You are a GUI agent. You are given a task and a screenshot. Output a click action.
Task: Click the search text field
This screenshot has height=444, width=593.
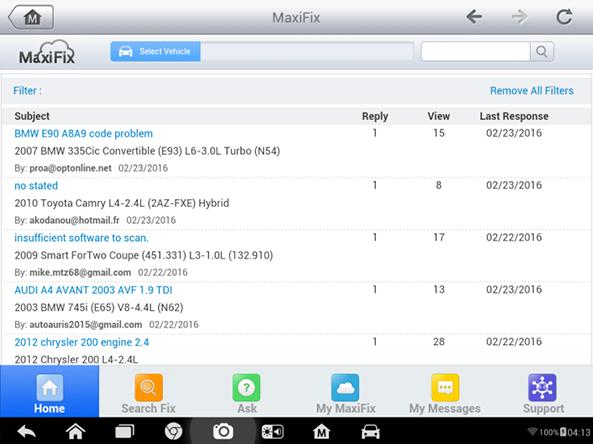click(x=475, y=51)
